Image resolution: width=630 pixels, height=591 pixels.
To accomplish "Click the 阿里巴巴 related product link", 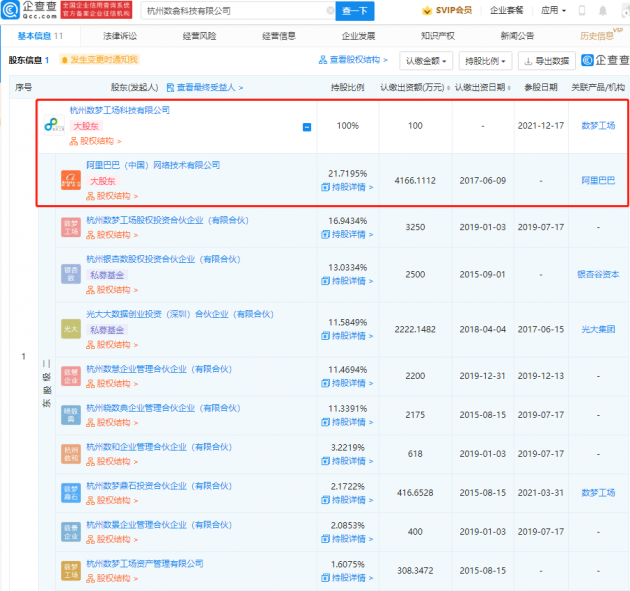I will (x=598, y=180).
